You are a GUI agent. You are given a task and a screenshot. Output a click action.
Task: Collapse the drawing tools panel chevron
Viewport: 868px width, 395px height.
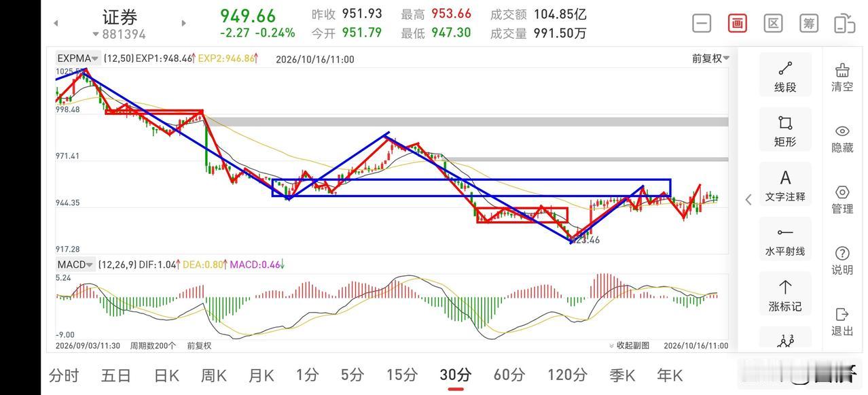click(x=748, y=199)
